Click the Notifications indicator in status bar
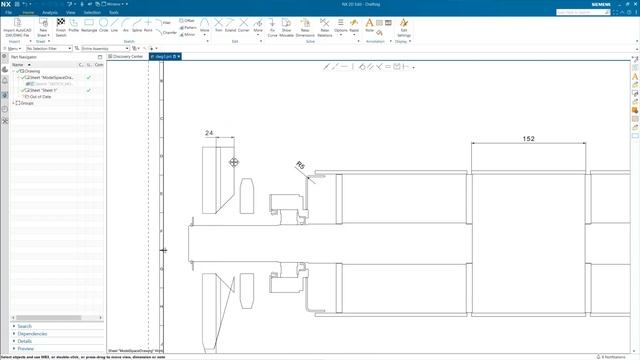This screenshot has height=360, width=640. tap(611, 357)
